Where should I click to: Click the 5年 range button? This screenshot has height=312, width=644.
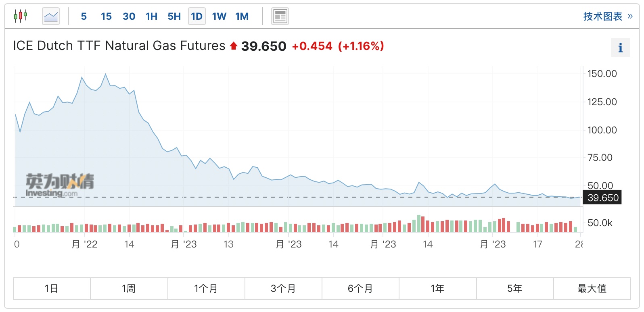click(x=515, y=289)
